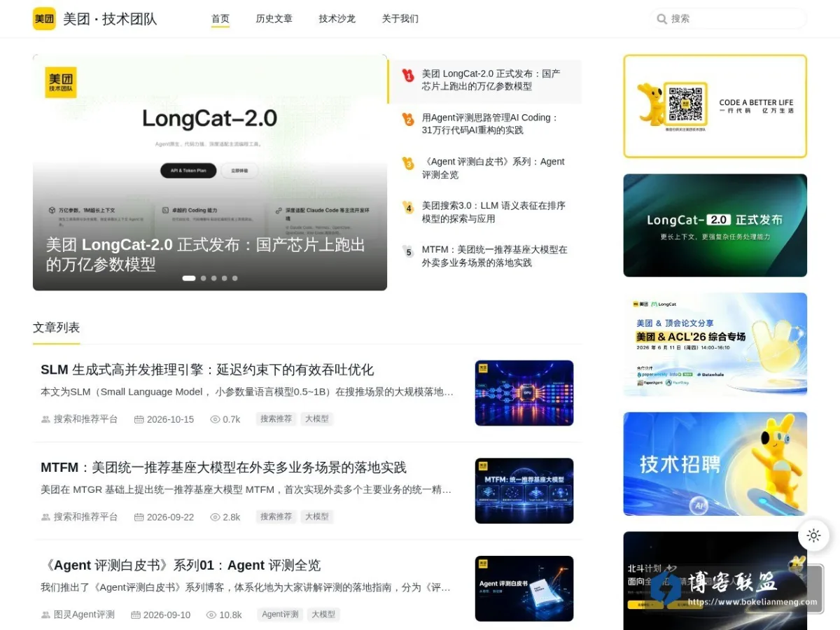Viewport: 840px width, 630px height.
Task: Click SLM article summary text
Action: pyautogui.click(x=247, y=392)
